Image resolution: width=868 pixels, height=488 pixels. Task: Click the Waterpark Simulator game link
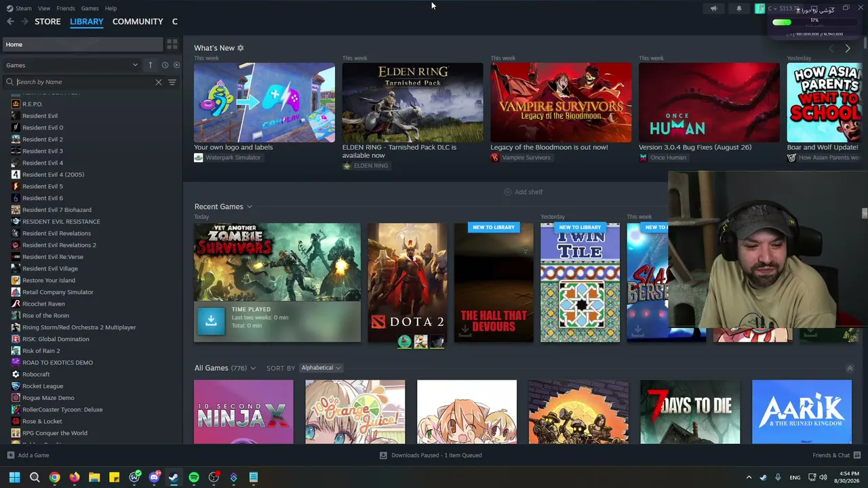coord(227,158)
